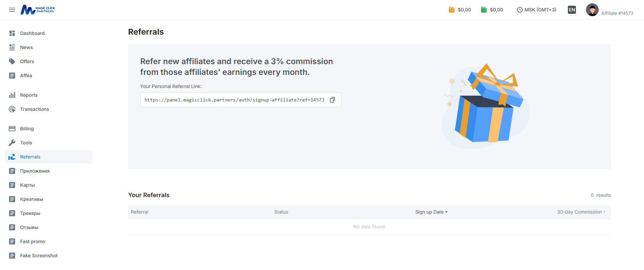The width and height of the screenshot is (644, 270).
Task: Click the Tools wrench icon
Action: pyautogui.click(x=12, y=143)
